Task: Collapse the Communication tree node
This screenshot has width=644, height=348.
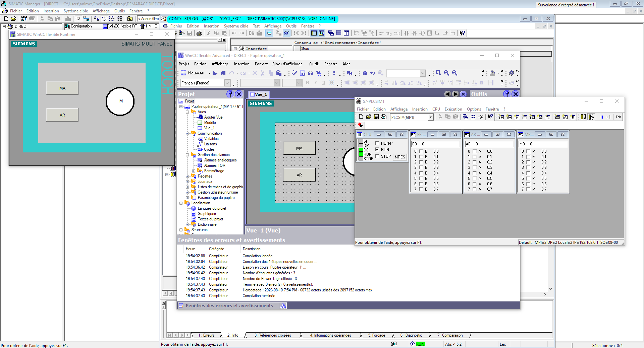Action: click(187, 133)
